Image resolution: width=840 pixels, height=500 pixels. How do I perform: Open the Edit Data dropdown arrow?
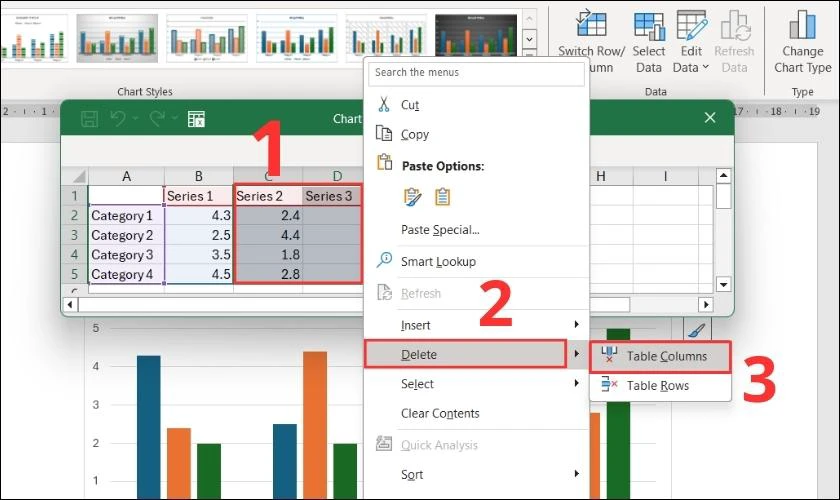(x=706, y=68)
